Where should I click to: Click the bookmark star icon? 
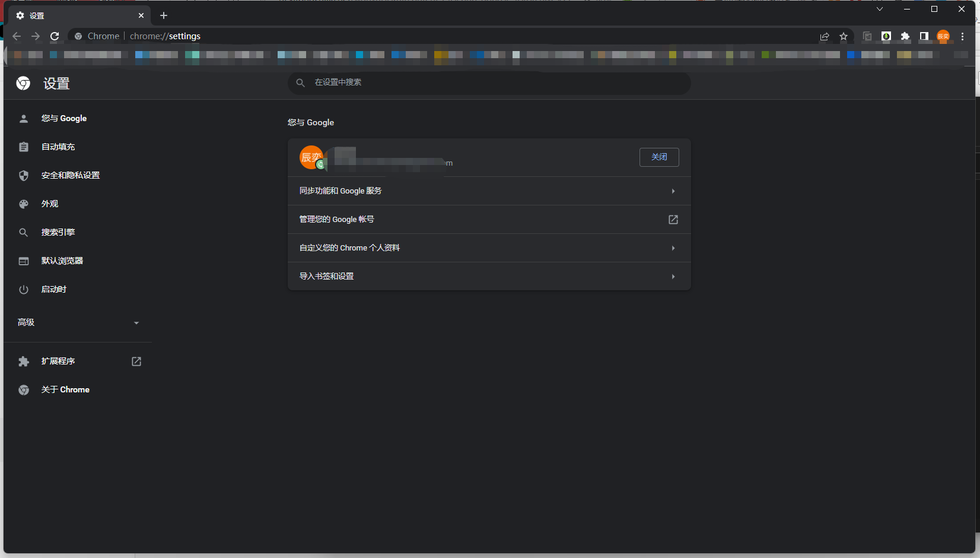[844, 36]
